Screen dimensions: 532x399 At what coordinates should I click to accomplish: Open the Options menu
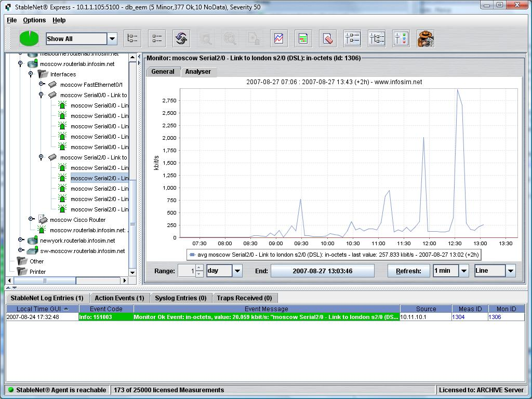point(34,20)
